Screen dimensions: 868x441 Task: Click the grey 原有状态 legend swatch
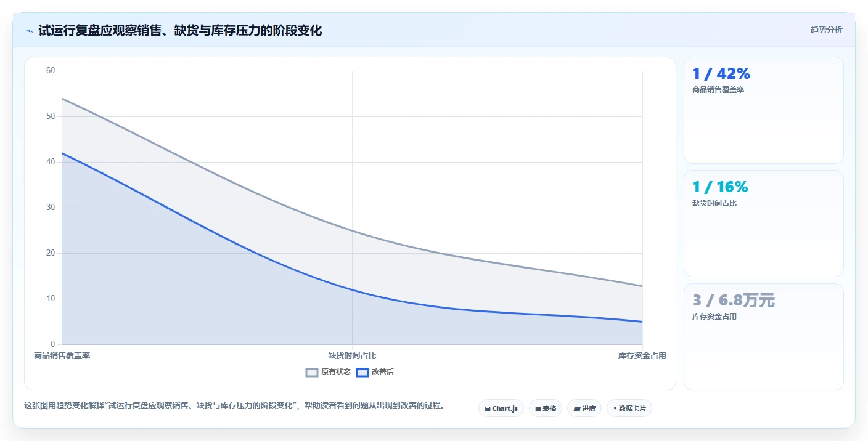coord(312,372)
